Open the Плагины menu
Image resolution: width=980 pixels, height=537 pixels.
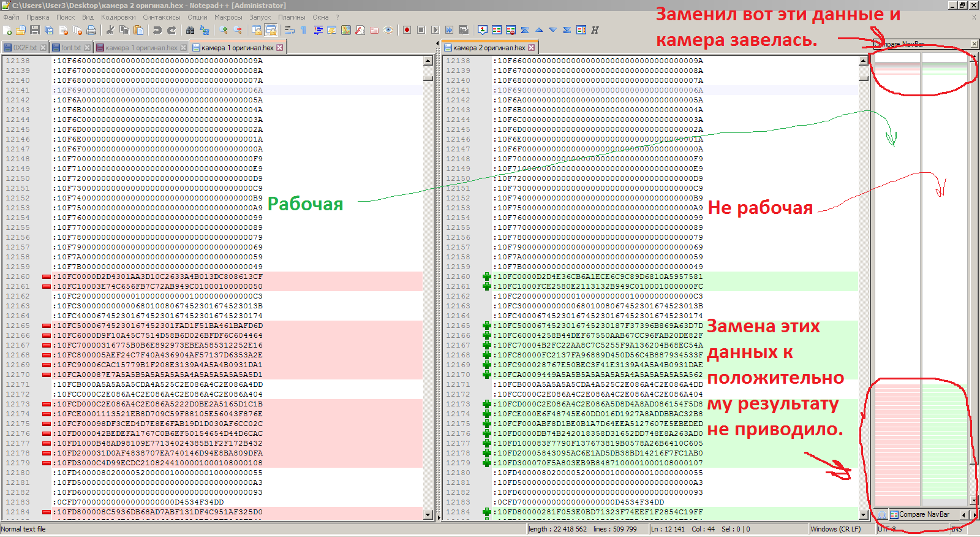click(x=292, y=17)
